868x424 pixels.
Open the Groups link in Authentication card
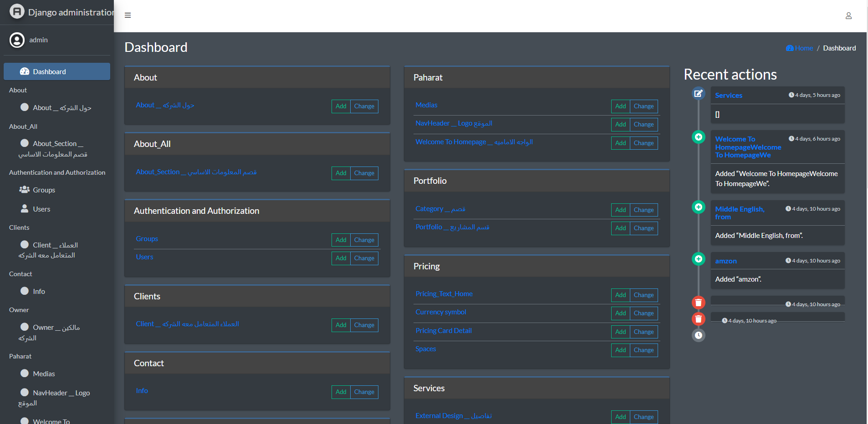(x=147, y=239)
